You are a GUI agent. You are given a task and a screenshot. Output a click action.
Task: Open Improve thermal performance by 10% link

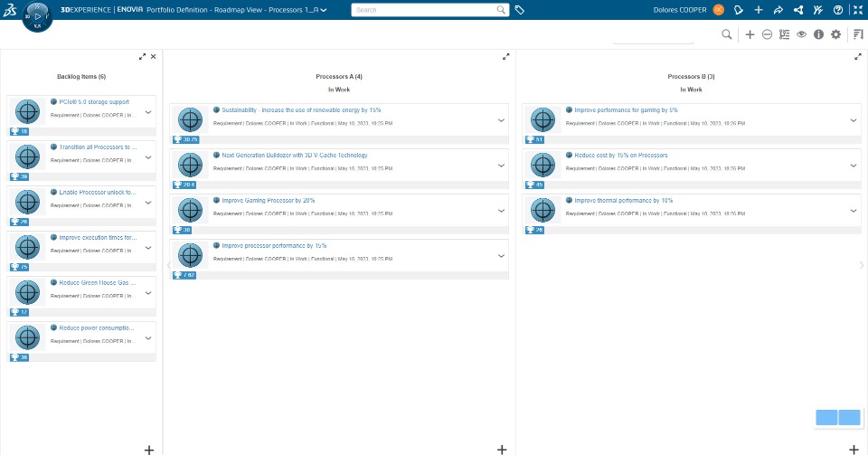coord(623,201)
